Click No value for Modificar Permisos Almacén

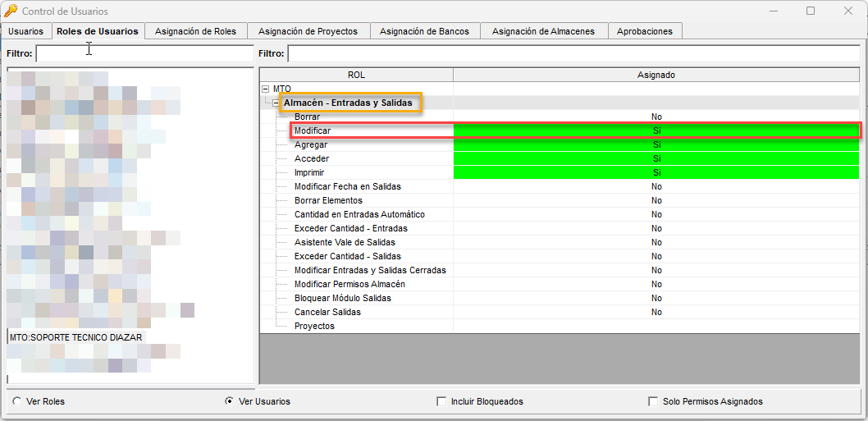(656, 284)
